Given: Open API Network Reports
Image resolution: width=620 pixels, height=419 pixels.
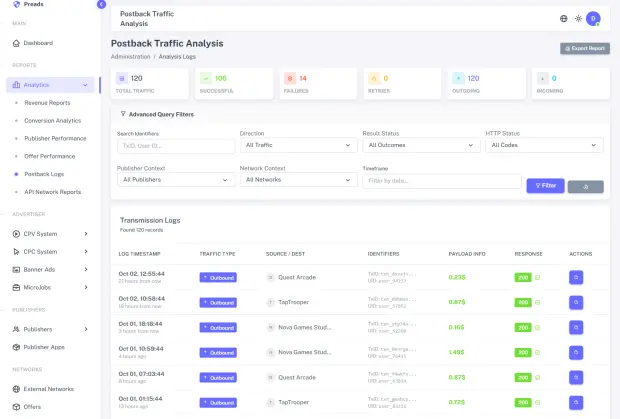Looking at the screenshot, I should (x=53, y=192).
